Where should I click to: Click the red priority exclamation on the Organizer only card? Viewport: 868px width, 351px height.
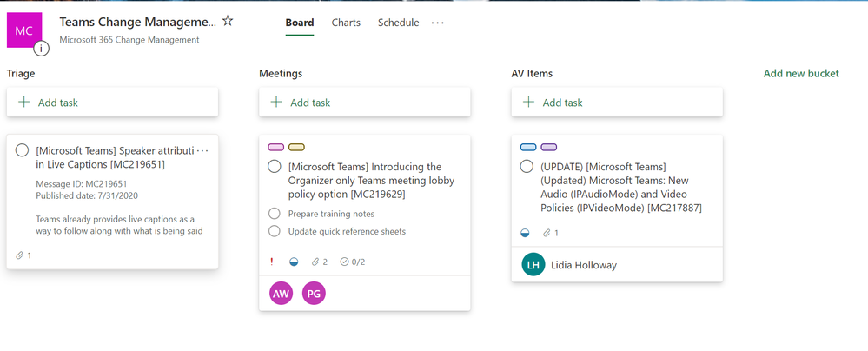pyautogui.click(x=272, y=262)
